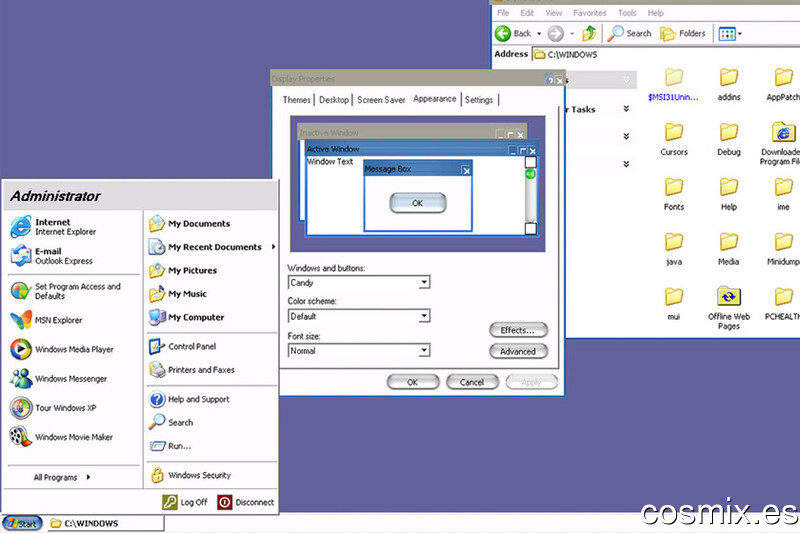Open Windows Security
This screenshot has height=533, width=800.
tap(190, 475)
